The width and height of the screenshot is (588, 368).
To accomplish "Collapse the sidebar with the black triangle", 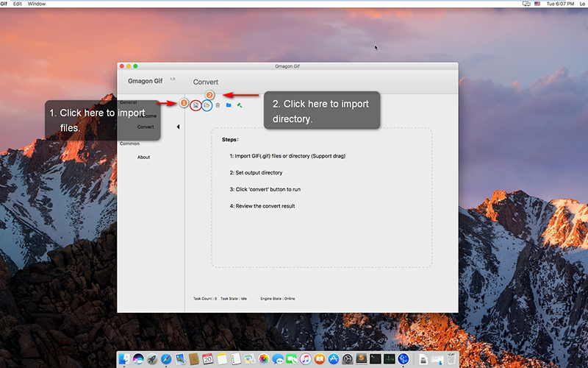I will (x=178, y=127).
